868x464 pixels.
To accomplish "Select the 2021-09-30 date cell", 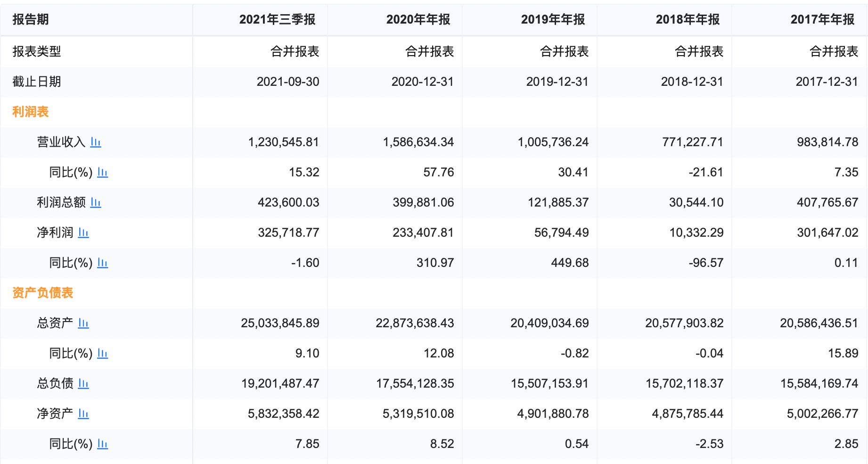I will click(288, 82).
